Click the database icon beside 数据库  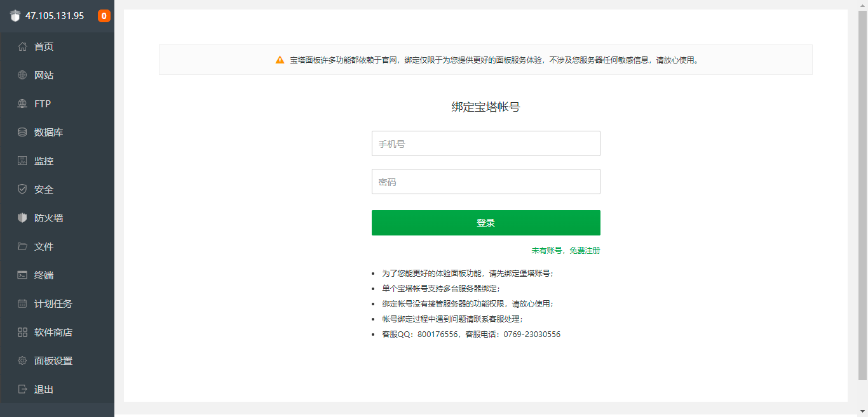[x=22, y=132]
